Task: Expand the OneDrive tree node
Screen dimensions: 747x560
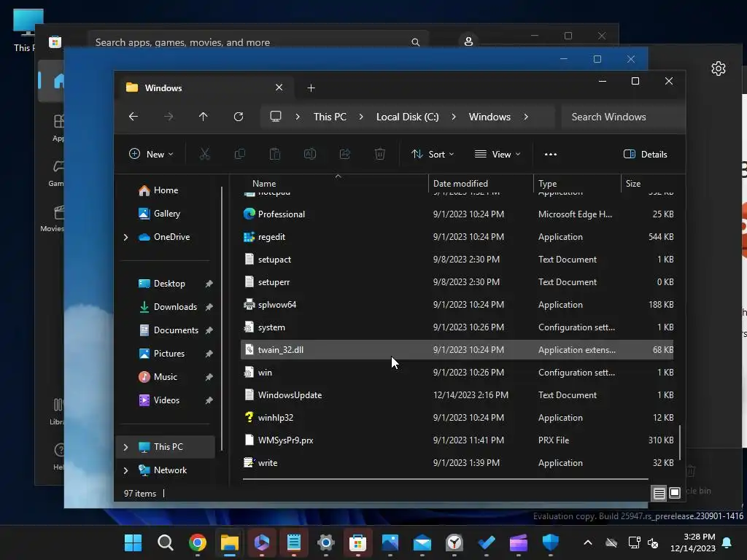Action: [125, 237]
